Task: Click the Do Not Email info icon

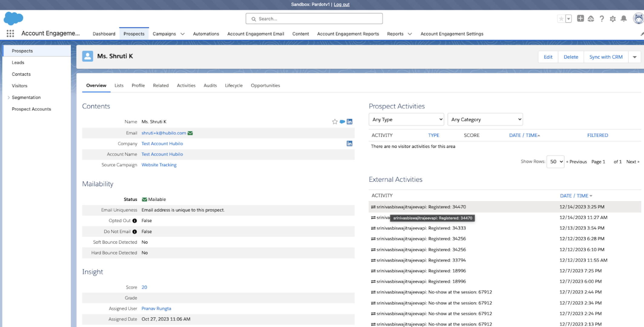Action: pos(135,231)
